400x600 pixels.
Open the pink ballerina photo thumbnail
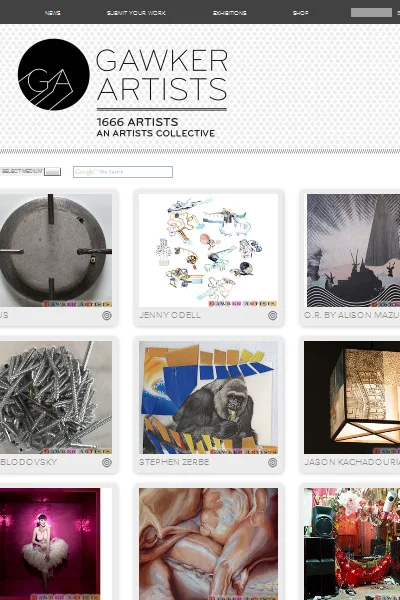coord(50,544)
